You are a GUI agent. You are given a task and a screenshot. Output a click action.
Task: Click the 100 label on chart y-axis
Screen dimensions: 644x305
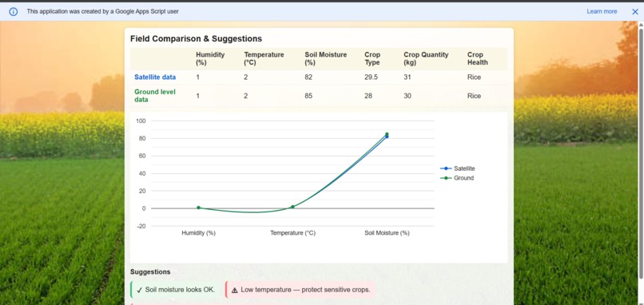pyautogui.click(x=141, y=121)
